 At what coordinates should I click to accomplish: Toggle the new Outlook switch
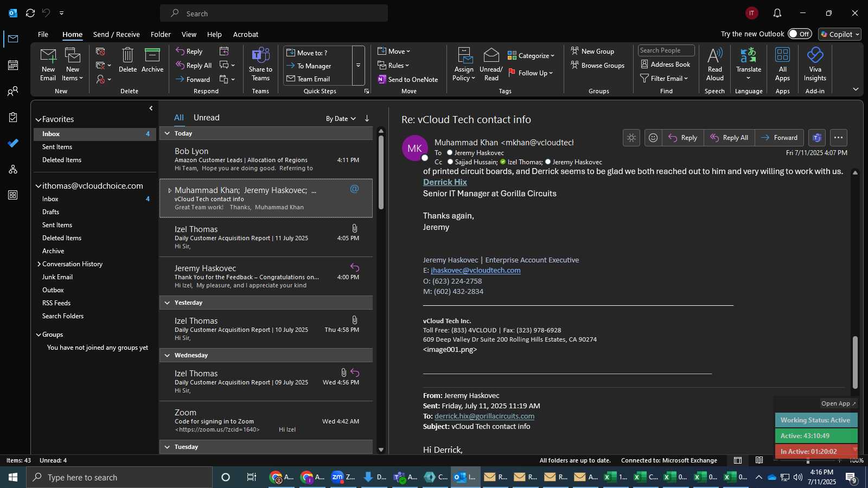tap(800, 34)
